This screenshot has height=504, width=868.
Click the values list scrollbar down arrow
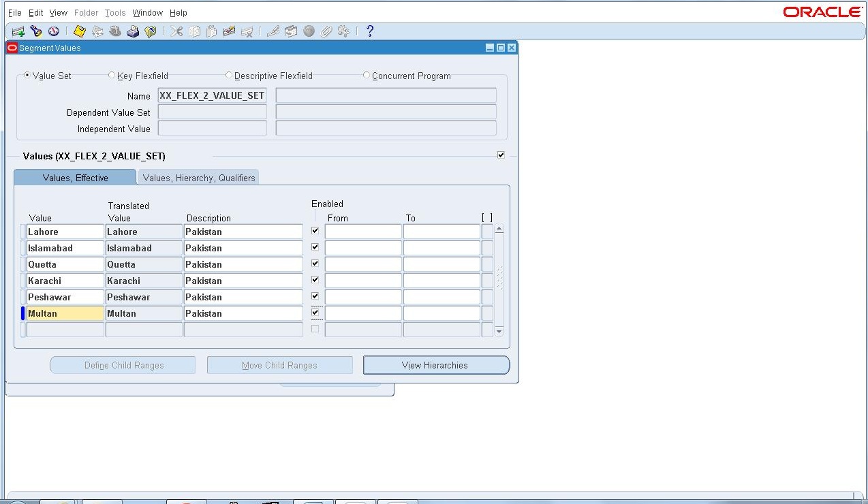tap(499, 331)
